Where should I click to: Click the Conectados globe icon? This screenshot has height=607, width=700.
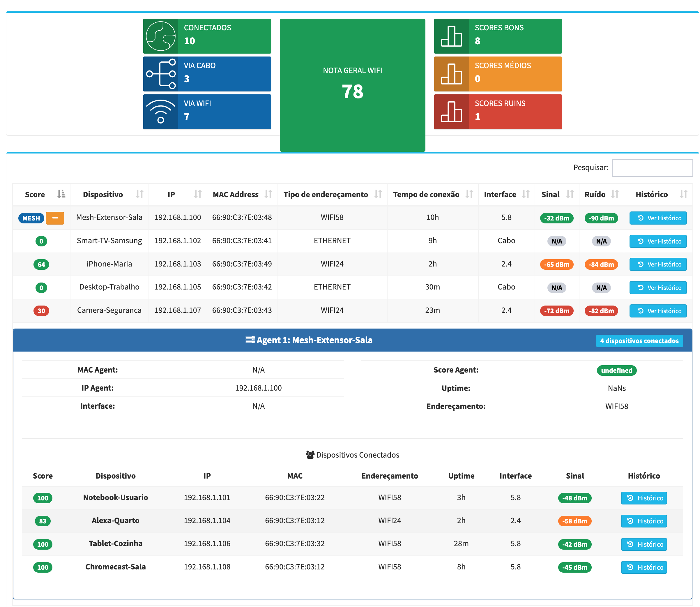coord(160,36)
